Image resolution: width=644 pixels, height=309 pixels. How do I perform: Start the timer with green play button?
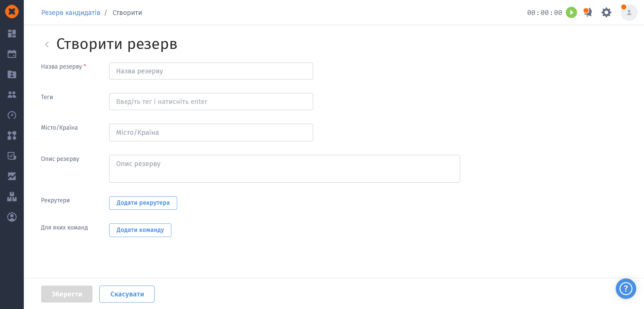[571, 13]
